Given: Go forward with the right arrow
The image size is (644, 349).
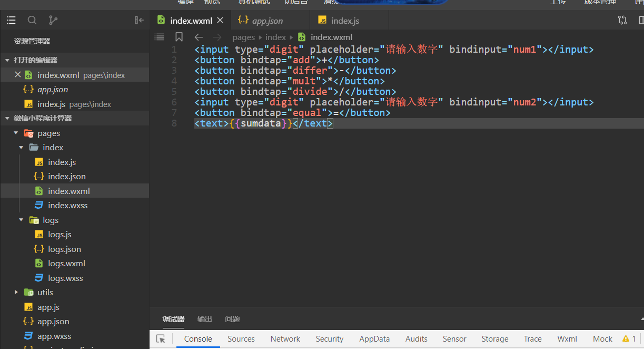Looking at the screenshot, I should [x=217, y=37].
